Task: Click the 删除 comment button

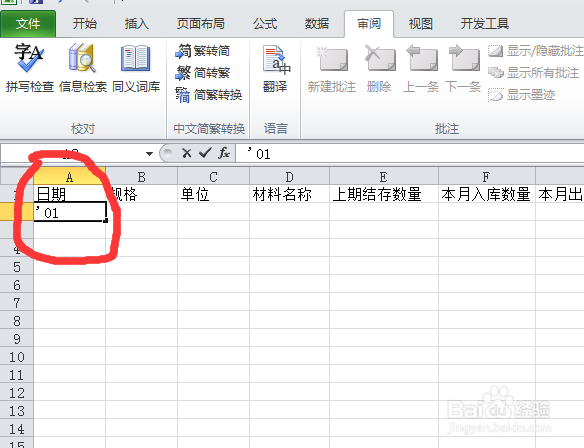Action: click(x=379, y=69)
